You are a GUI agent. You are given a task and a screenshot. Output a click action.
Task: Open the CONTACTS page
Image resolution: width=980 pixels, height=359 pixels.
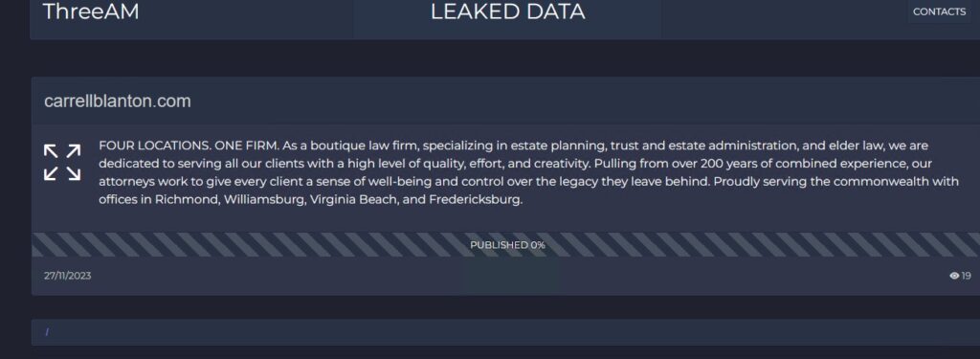(939, 11)
